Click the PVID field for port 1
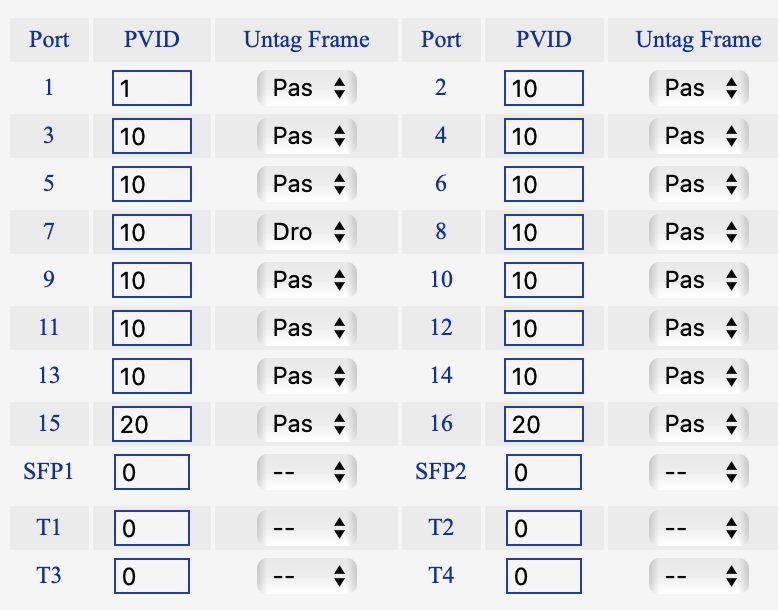 [151, 88]
